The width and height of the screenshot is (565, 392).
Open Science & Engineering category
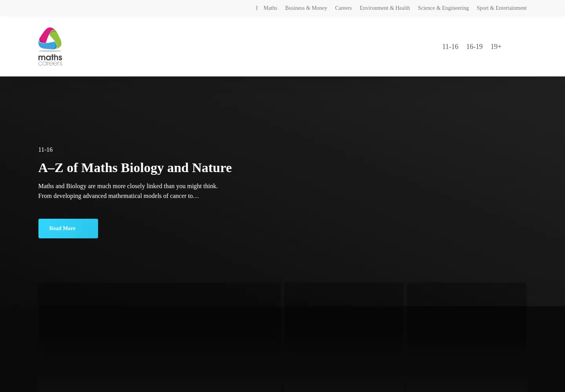pos(443,8)
